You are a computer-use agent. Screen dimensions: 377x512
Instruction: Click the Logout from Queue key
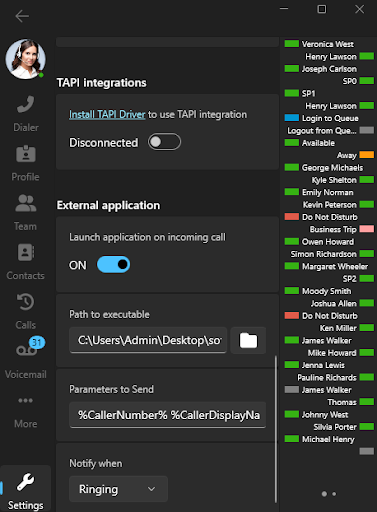tap(331, 130)
